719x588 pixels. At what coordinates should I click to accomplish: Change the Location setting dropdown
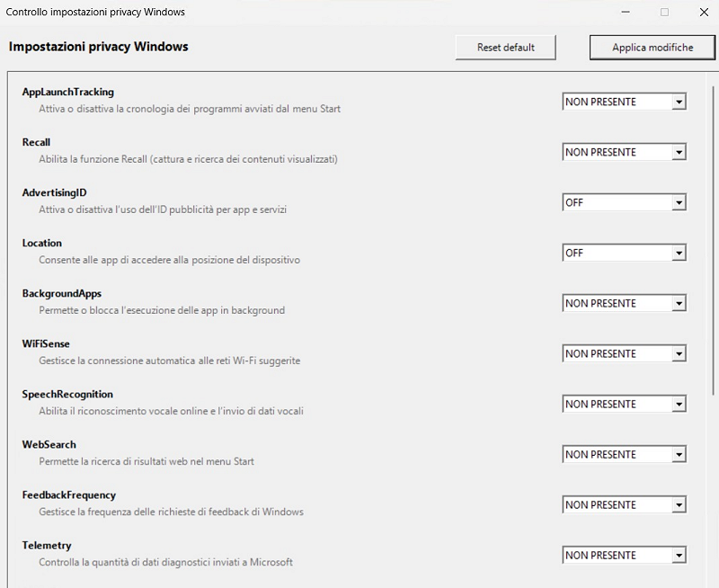(x=624, y=254)
